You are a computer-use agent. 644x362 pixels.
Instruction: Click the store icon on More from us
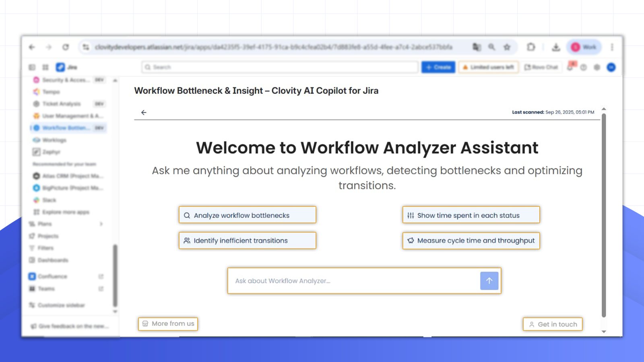pos(145,324)
